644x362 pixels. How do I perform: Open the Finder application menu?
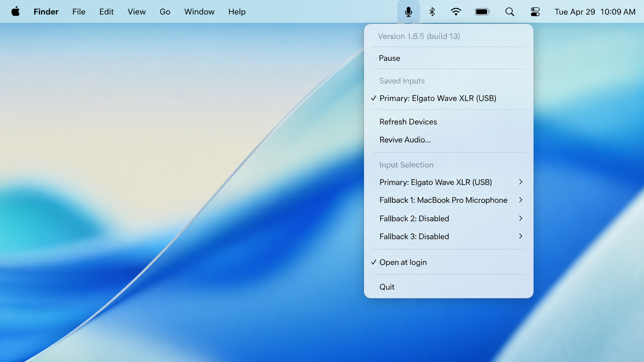tap(46, 12)
